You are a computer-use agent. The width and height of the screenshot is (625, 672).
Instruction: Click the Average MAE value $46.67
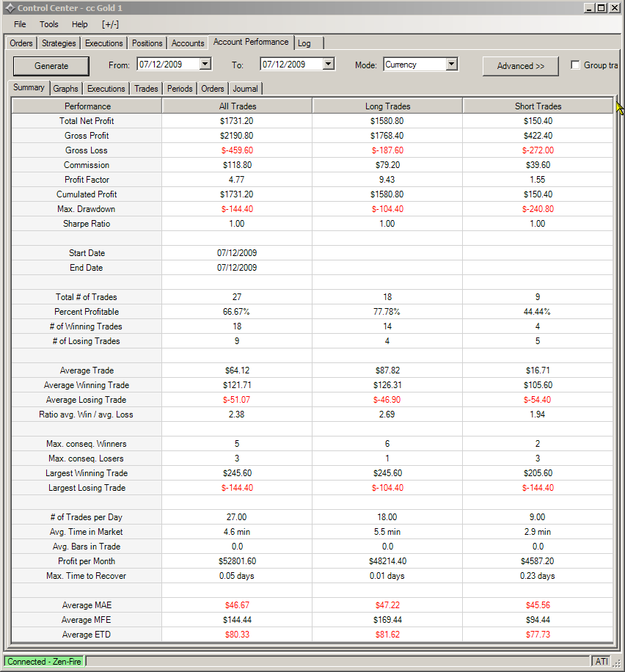click(237, 605)
